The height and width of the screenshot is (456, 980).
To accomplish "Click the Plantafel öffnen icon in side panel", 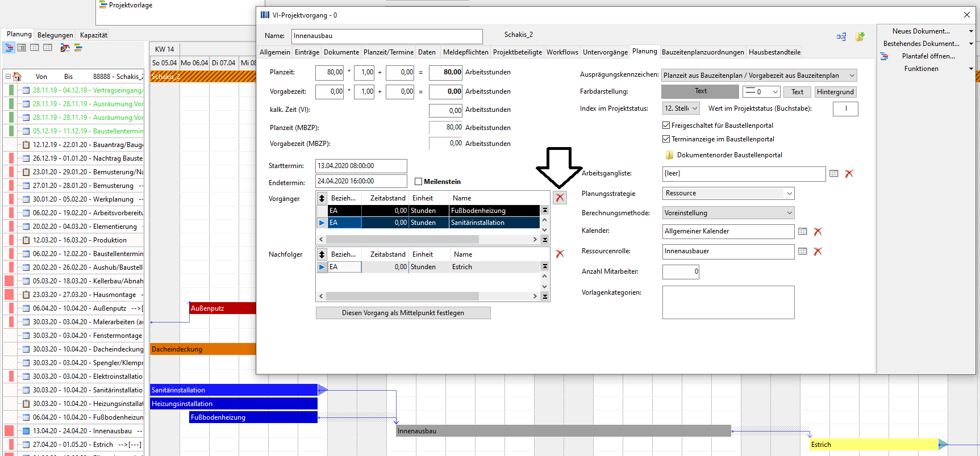I will tap(885, 56).
